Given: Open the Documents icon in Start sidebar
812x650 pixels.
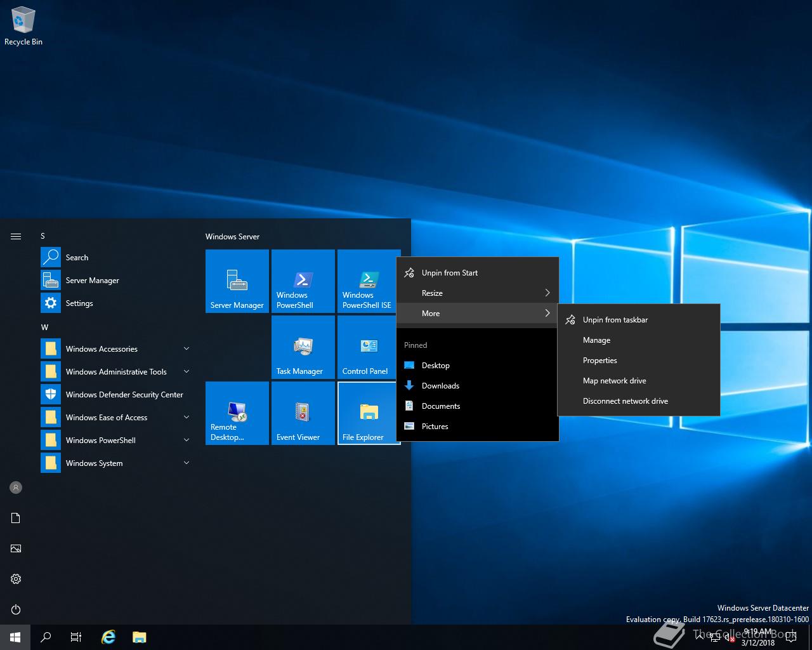Looking at the screenshot, I should (x=16, y=518).
